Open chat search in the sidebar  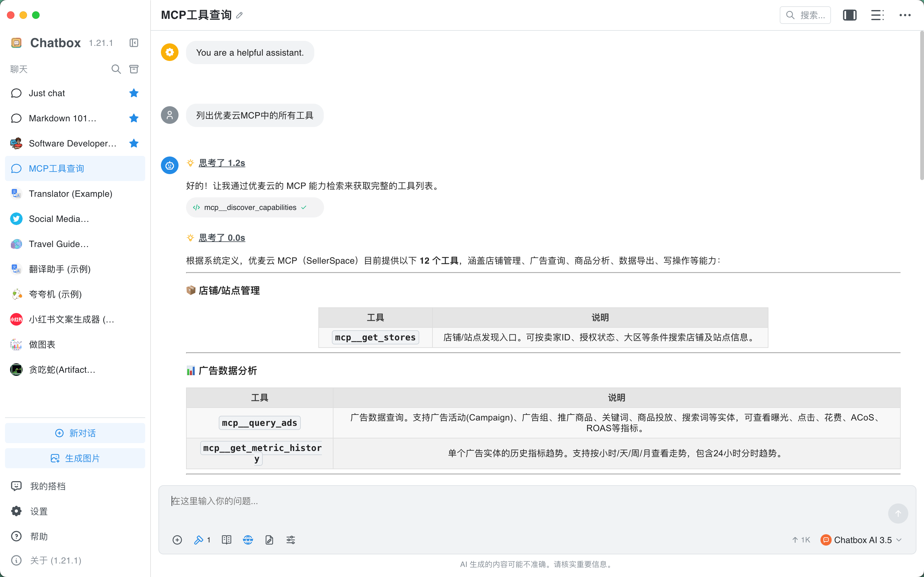(x=116, y=69)
